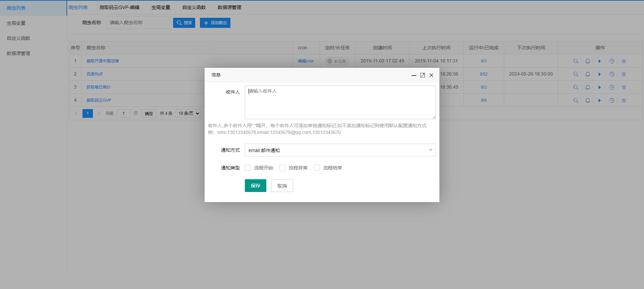
Task: Open notification bell for 百度热点
Action: click(588, 74)
